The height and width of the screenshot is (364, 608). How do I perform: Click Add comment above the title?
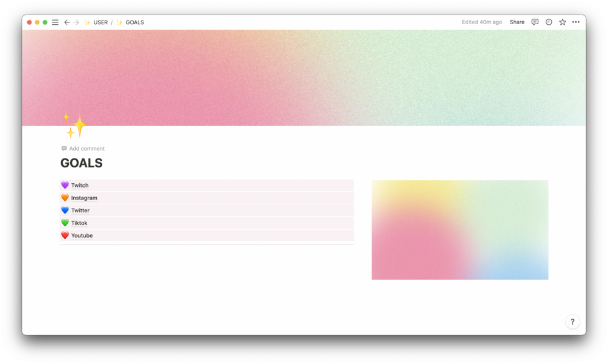click(83, 149)
